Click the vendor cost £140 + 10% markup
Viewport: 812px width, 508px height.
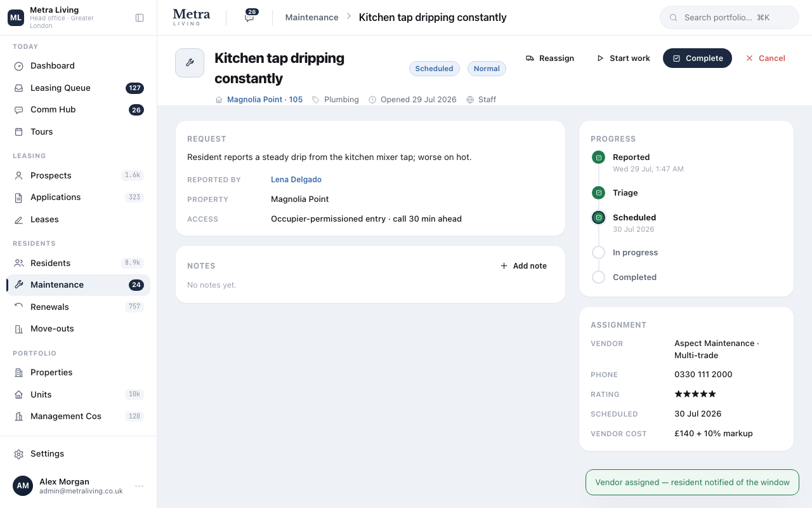(x=713, y=434)
